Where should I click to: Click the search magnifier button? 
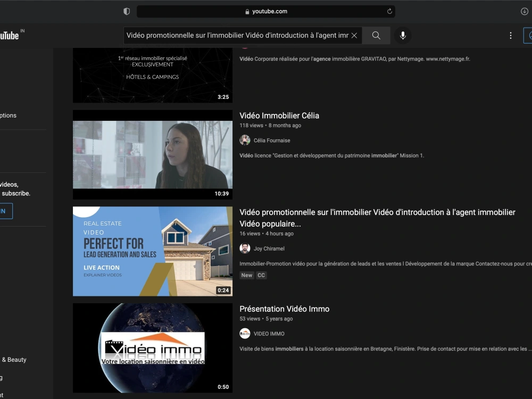[376, 35]
